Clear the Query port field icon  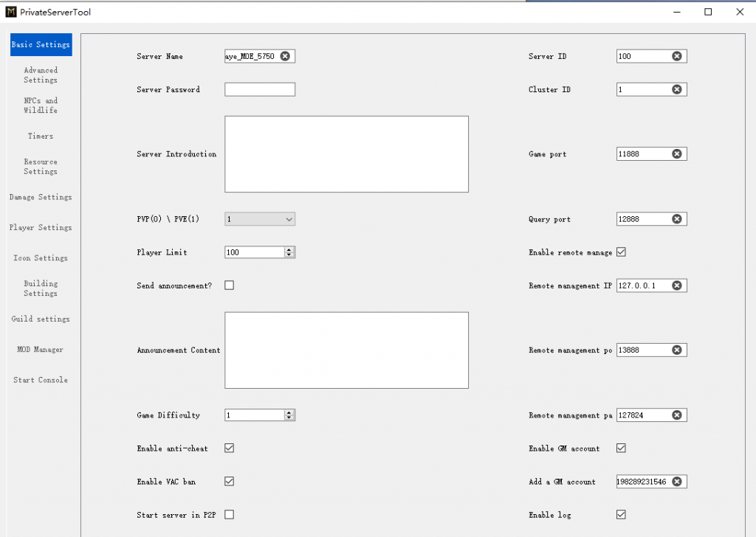[677, 219]
